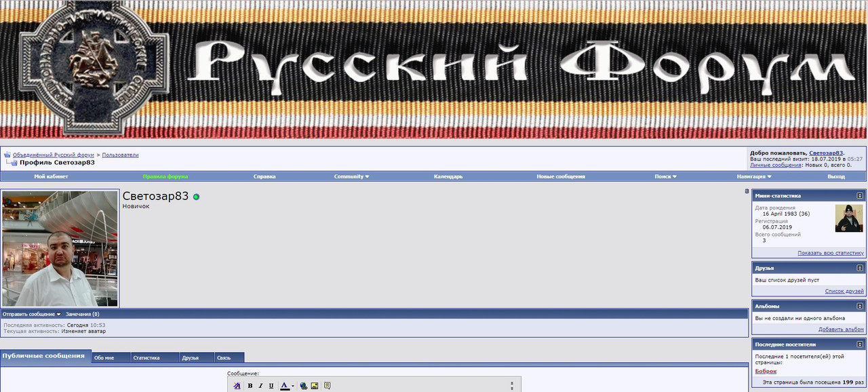Click the Insert Image icon

tap(315, 386)
